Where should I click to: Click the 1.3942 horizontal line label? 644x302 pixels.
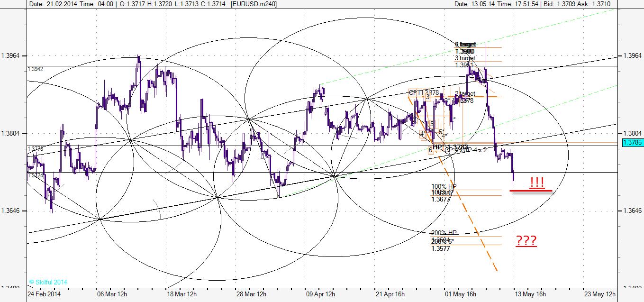click(x=36, y=69)
